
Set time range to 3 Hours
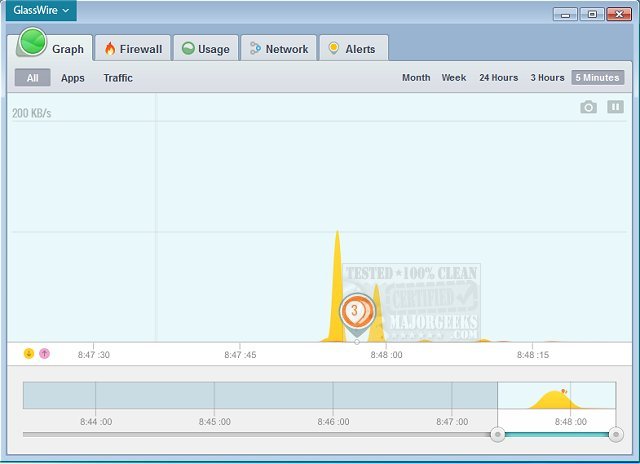point(547,78)
